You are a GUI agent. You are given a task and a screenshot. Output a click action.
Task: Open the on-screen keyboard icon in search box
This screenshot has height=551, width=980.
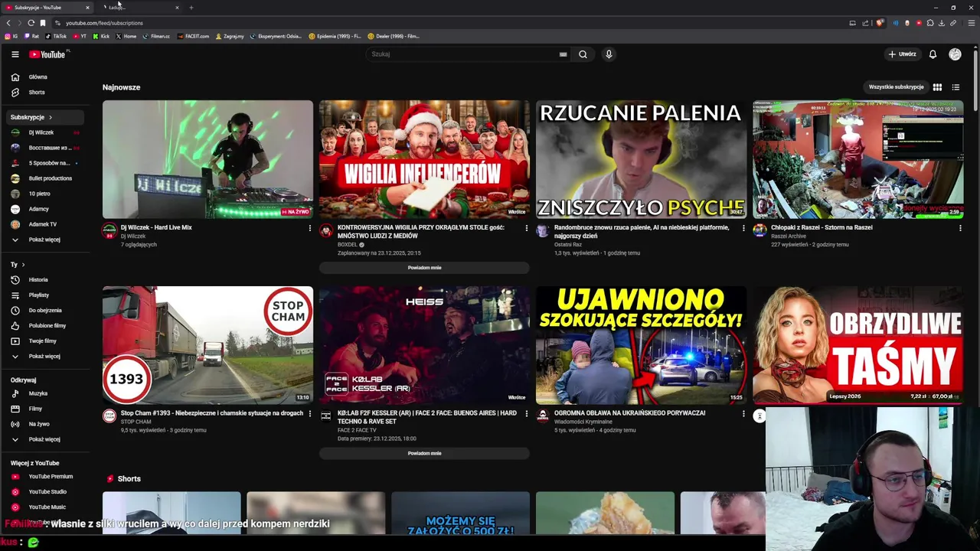(x=563, y=54)
